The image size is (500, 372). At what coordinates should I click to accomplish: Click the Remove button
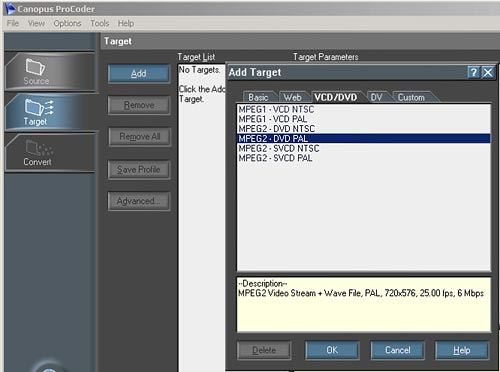pyautogui.click(x=139, y=105)
